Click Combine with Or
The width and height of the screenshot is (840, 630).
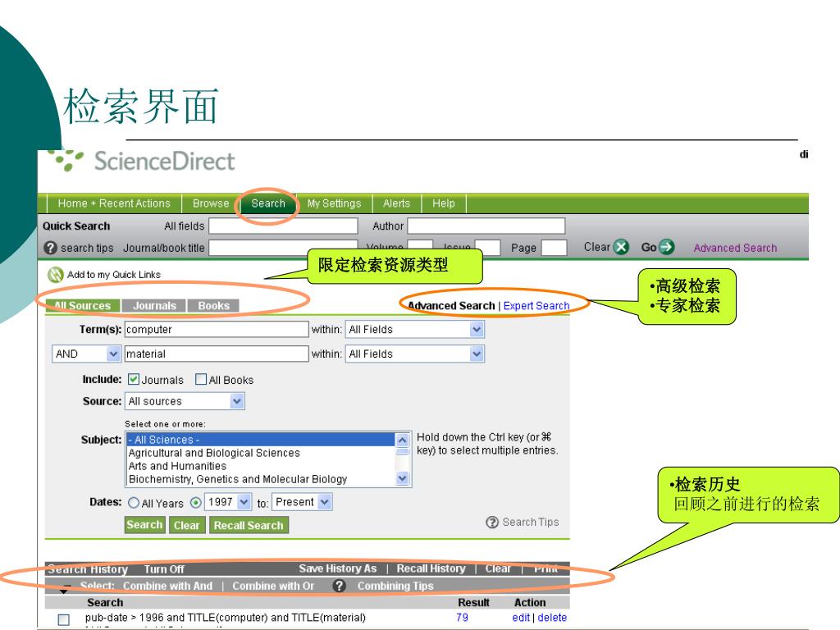[273, 586]
